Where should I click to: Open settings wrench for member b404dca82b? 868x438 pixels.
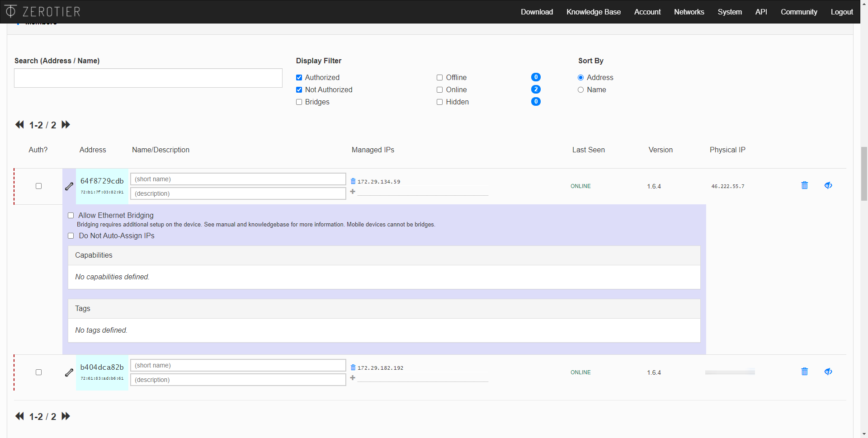[x=69, y=372]
